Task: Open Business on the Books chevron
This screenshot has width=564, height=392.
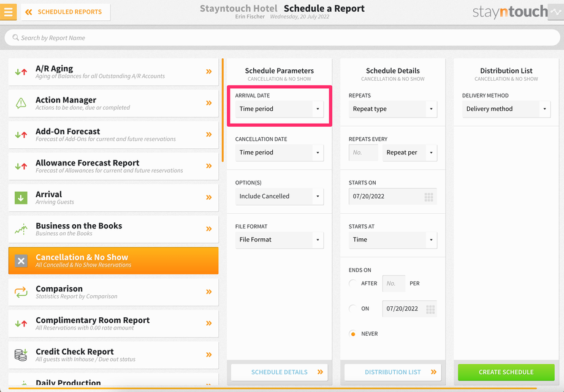Action: [x=208, y=229]
